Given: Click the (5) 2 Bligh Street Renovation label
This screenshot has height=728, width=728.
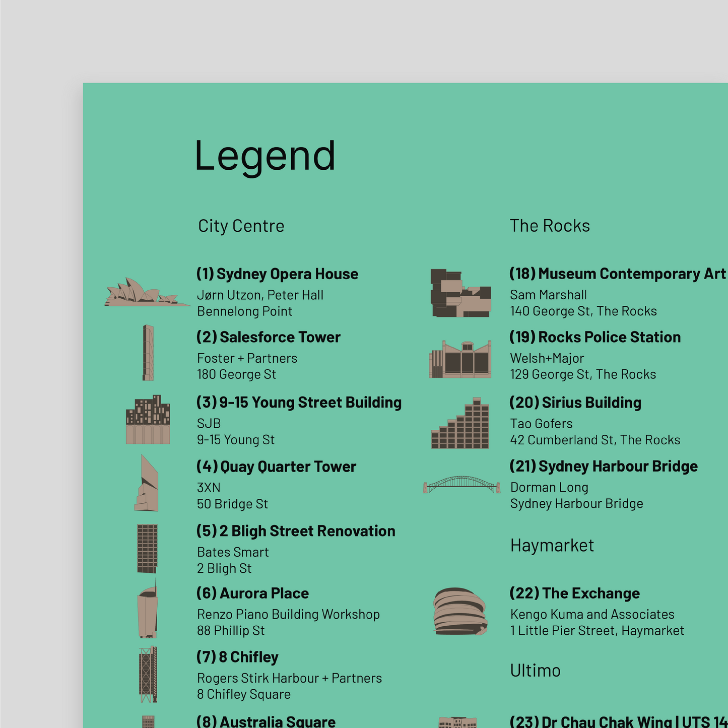Looking at the screenshot, I should tap(296, 531).
